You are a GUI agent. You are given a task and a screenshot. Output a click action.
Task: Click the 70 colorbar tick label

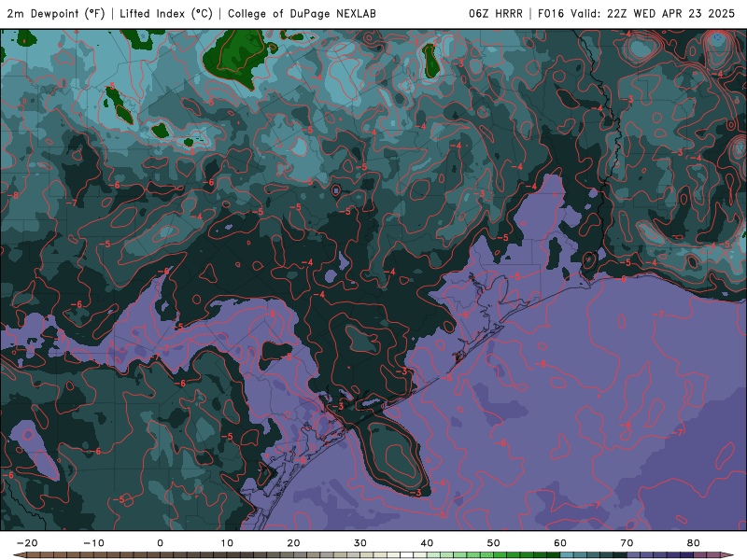coord(627,543)
